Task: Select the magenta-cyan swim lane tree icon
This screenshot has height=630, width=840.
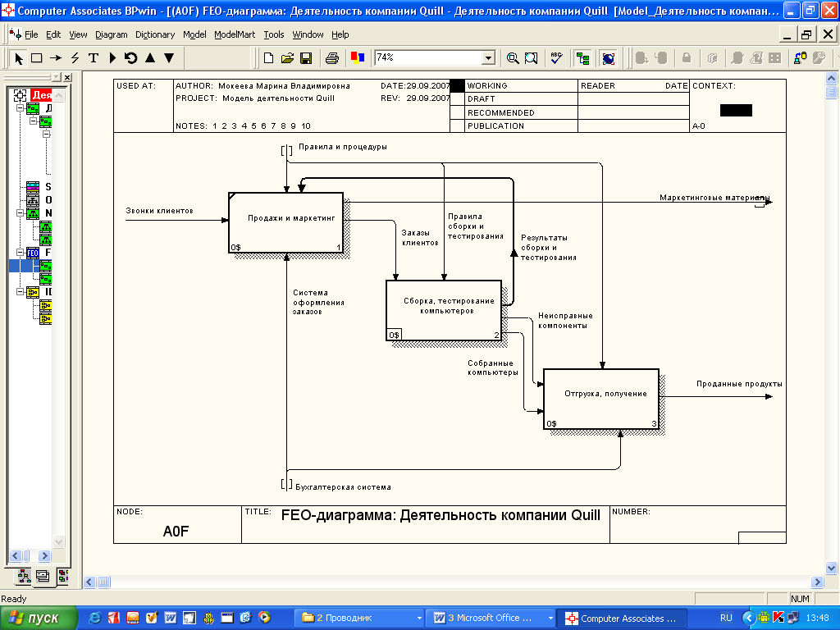Action: (33, 187)
